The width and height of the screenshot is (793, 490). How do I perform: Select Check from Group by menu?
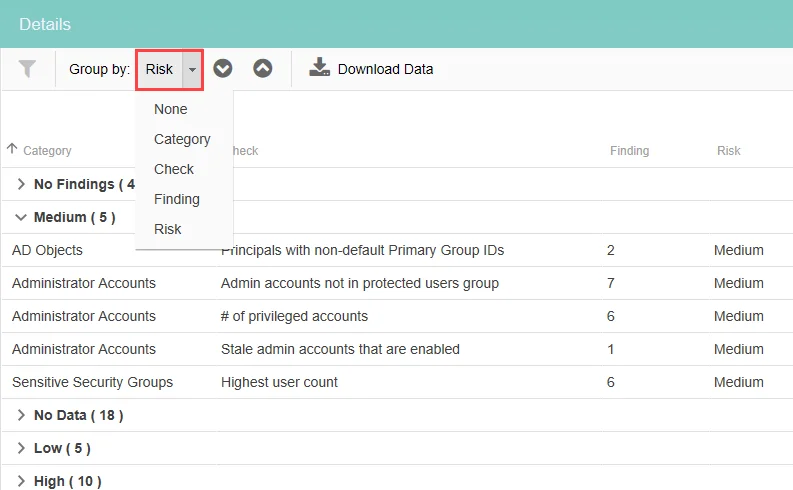click(x=173, y=169)
